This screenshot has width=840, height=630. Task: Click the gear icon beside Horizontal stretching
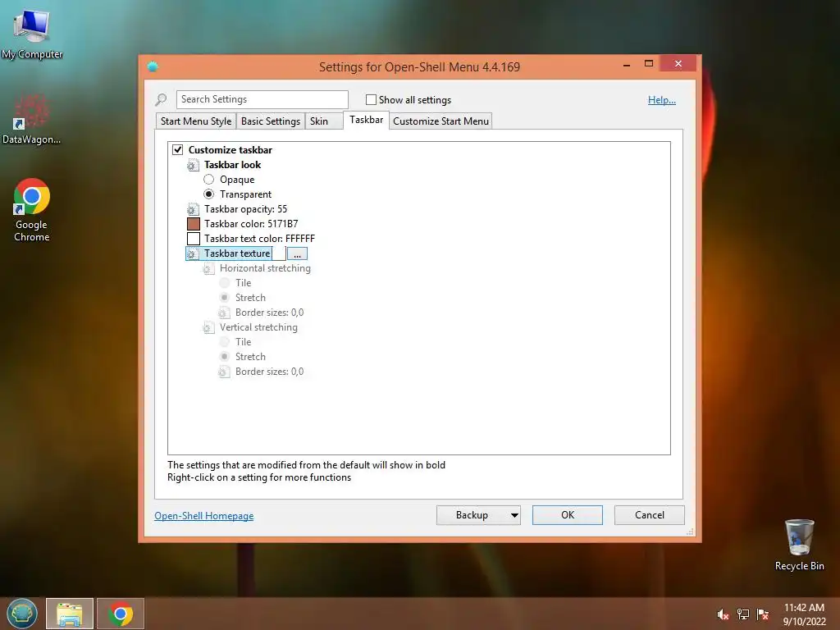208,268
